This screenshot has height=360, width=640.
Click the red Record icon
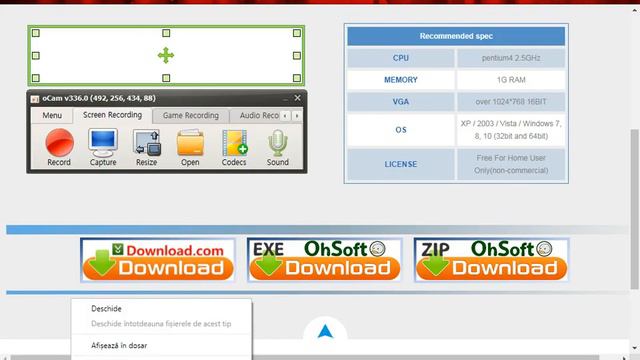[59, 143]
